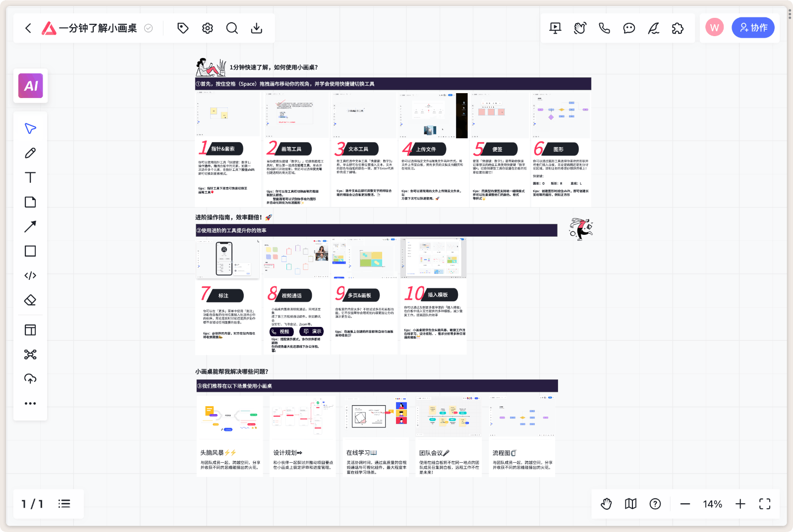Select the 多页&画板 label
This screenshot has height=532, width=793.
coord(360,295)
